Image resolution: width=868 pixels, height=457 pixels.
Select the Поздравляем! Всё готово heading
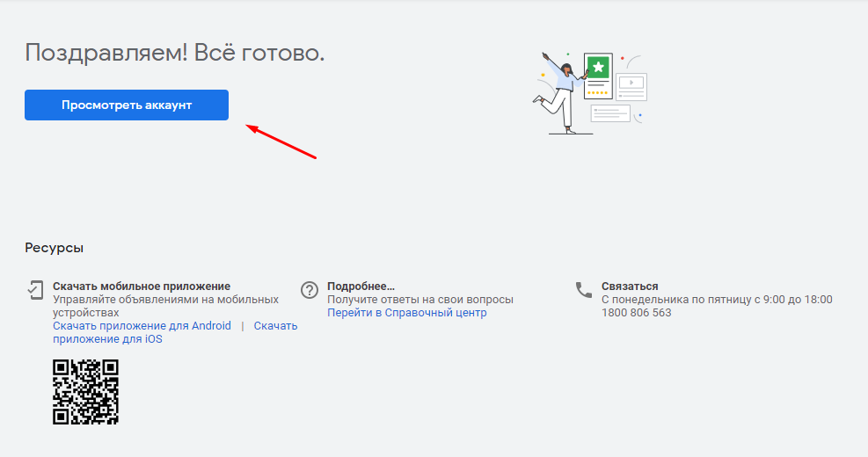(x=174, y=53)
